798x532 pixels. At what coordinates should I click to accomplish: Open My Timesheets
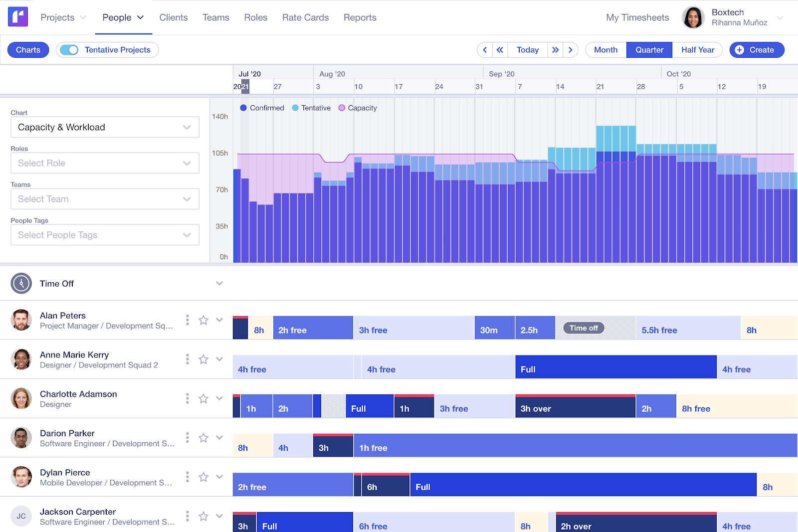(637, 17)
